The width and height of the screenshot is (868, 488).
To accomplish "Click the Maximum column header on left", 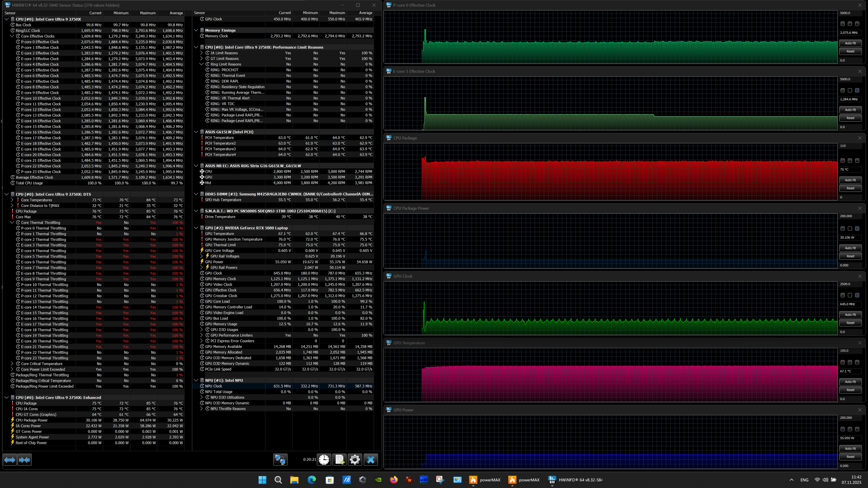I will (148, 13).
